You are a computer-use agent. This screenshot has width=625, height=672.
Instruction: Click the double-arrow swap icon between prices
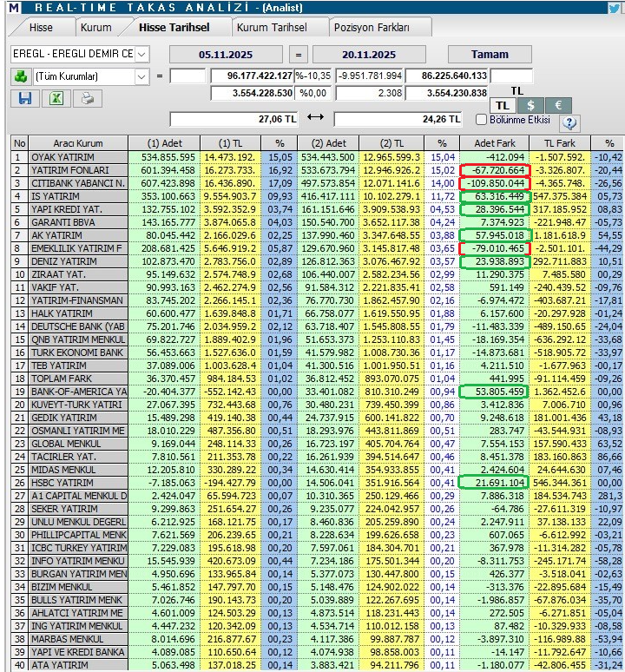315,118
